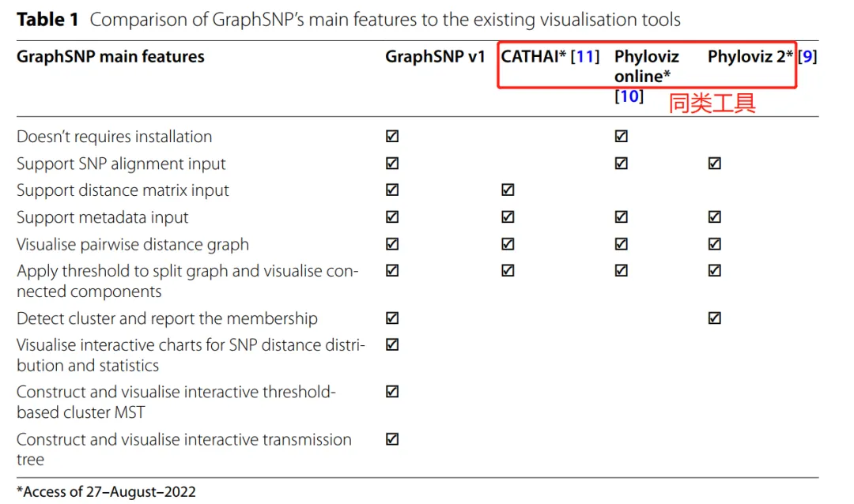Select the 'Phyloviz 2*' column header text
The height and width of the screenshot is (504, 854).
pyautogui.click(x=750, y=57)
